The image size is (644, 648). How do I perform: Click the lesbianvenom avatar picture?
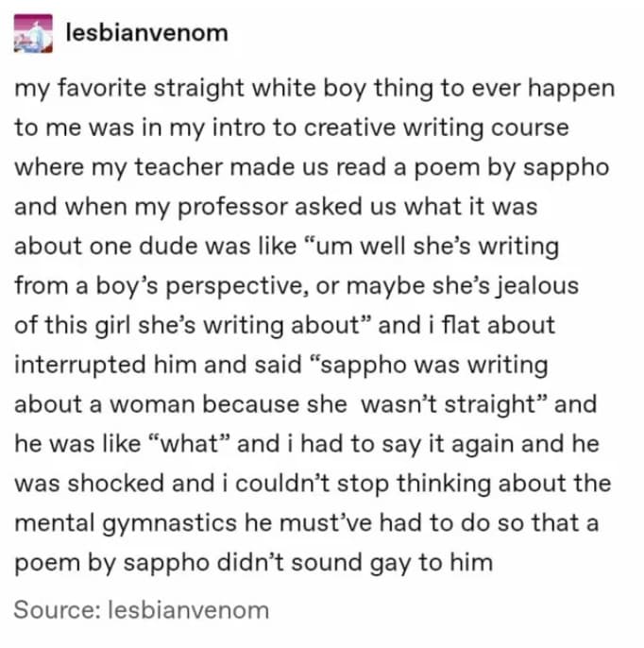(35, 34)
